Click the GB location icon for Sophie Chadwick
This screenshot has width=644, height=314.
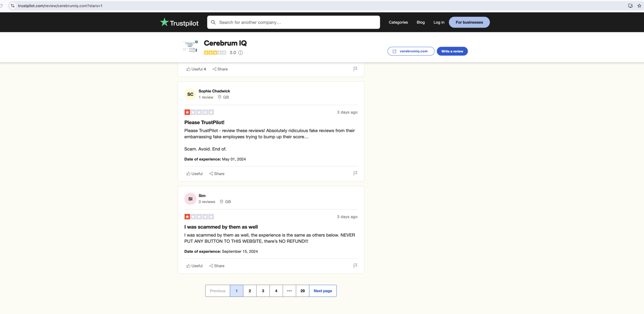220,97
